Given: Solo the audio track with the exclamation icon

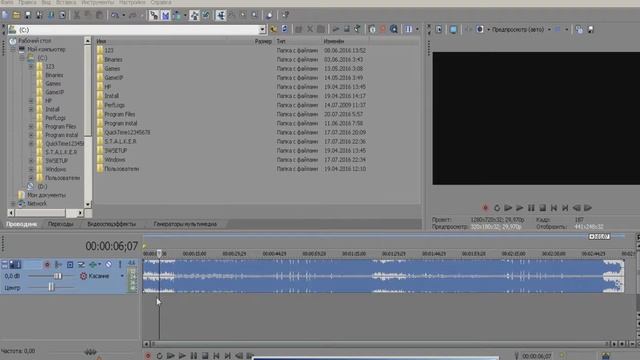Looking at the screenshot, I should 120,264.
